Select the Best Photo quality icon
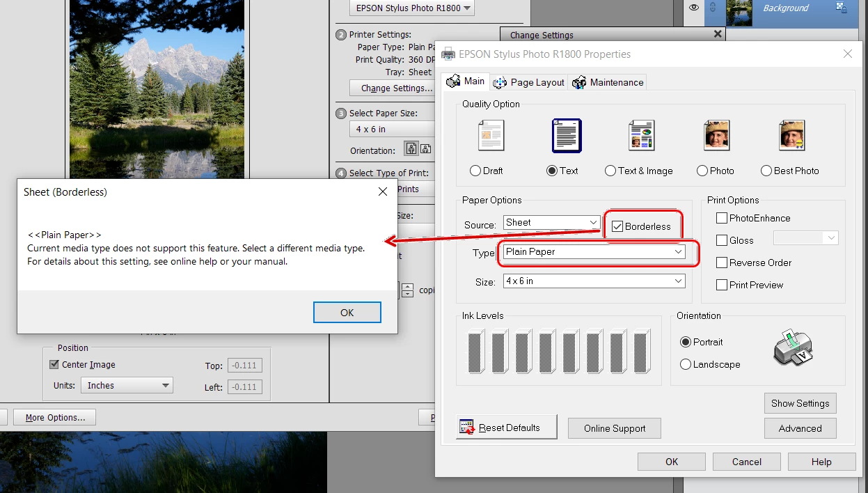 click(792, 136)
